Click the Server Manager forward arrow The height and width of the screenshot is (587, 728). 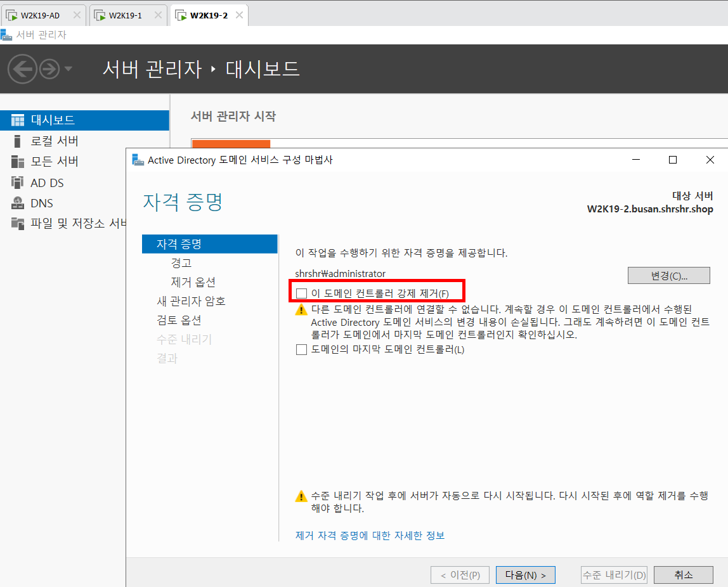pos(49,69)
